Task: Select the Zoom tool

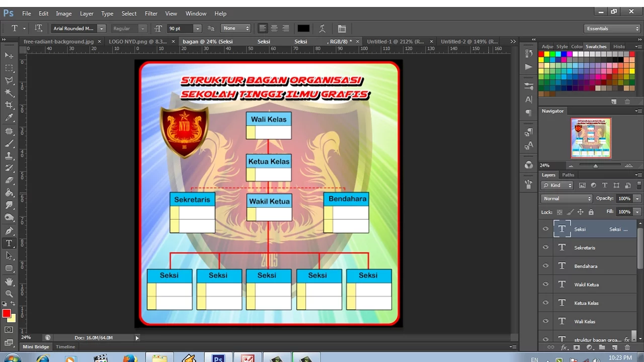Action: pos(9,294)
